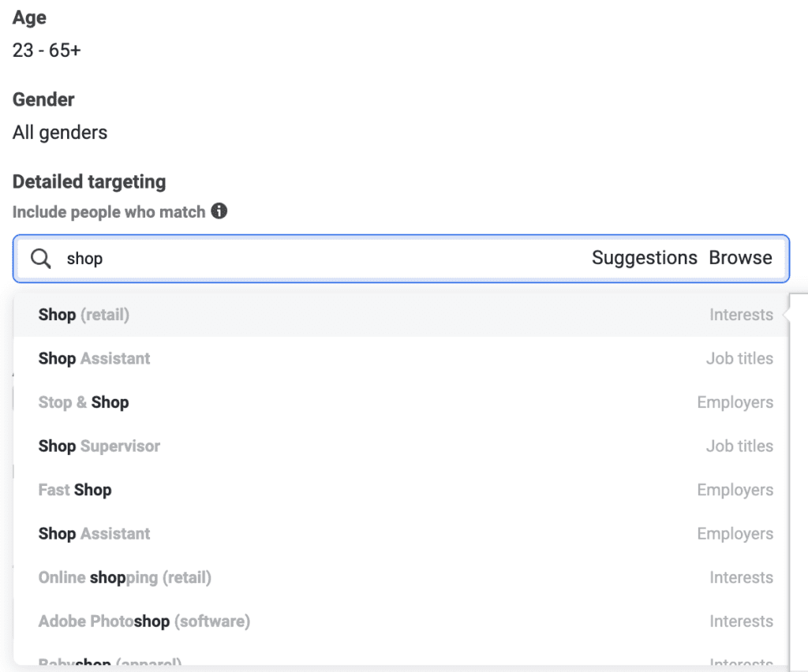The height and width of the screenshot is (672, 808).
Task: Click the search magnifier icon
Action: [41, 259]
